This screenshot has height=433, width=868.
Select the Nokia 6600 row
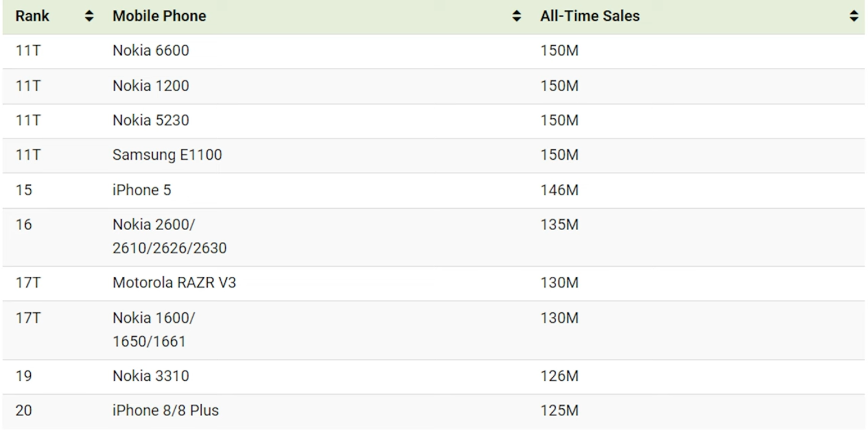(434, 51)
